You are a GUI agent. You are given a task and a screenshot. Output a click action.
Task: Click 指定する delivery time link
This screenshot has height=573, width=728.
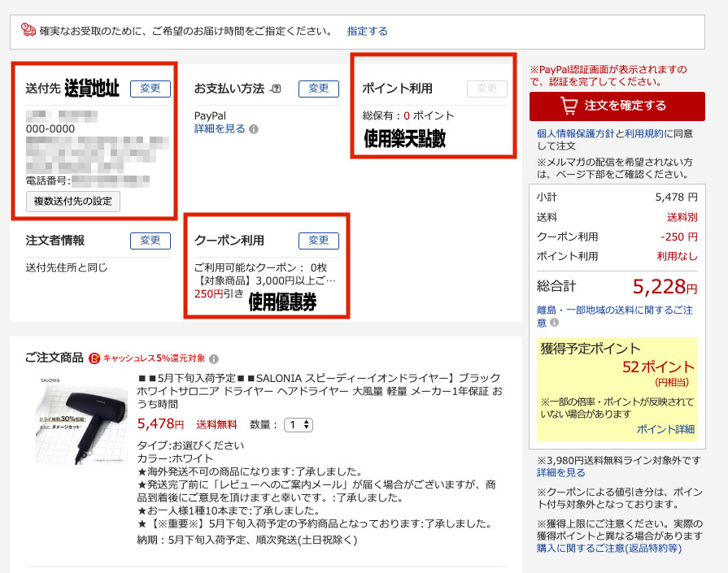[x=367, y=31]
